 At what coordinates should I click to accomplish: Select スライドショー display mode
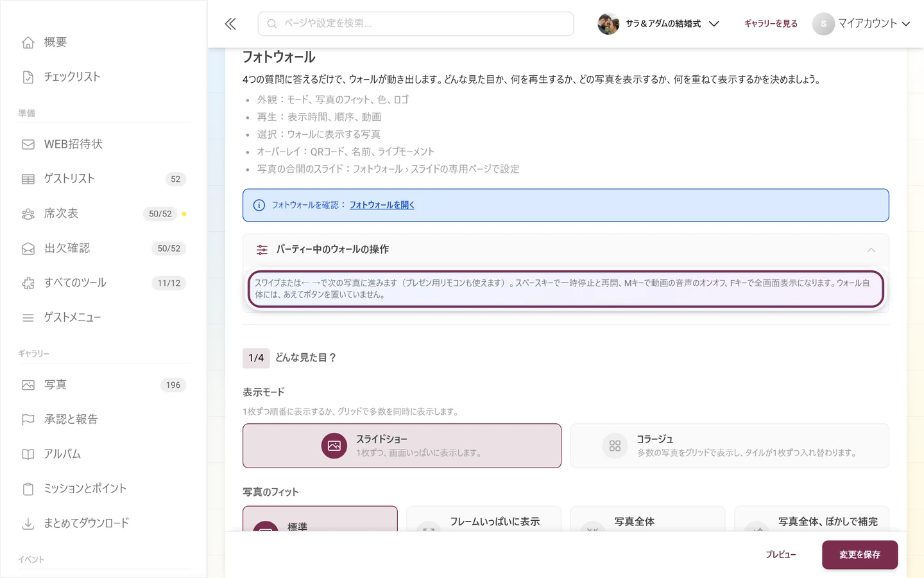tap(402, 446)
